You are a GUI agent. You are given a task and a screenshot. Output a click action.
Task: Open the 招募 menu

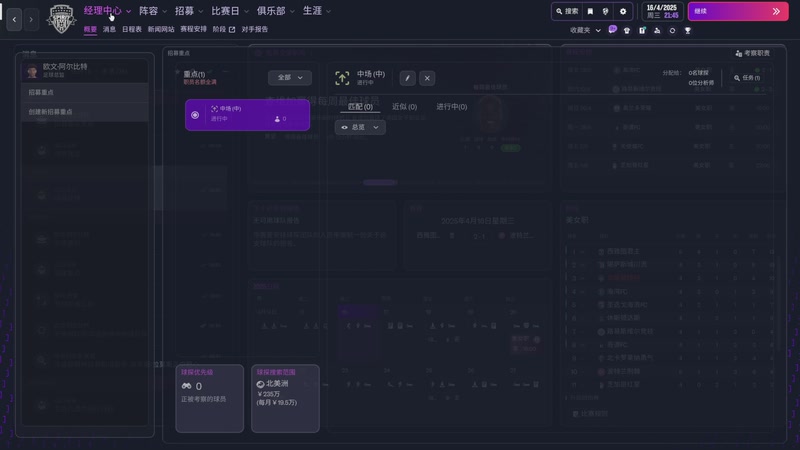click(184, 11)
